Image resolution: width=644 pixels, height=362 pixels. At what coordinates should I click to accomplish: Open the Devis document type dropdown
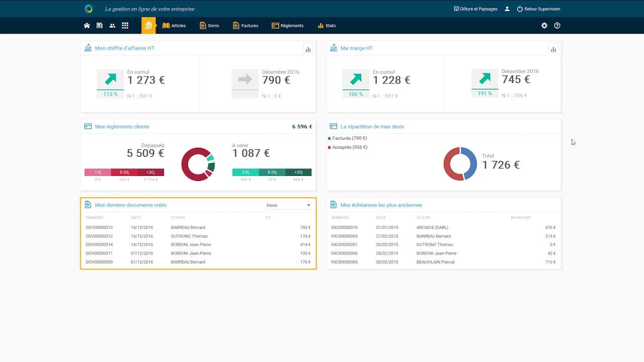[288, 205]
